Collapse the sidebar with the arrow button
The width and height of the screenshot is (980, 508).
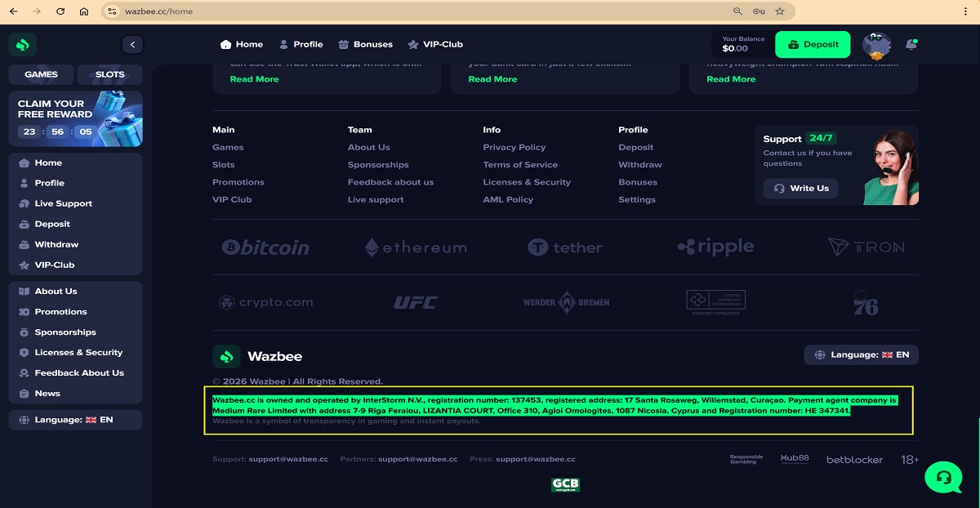pyautogui.click(x=132, y=45)
